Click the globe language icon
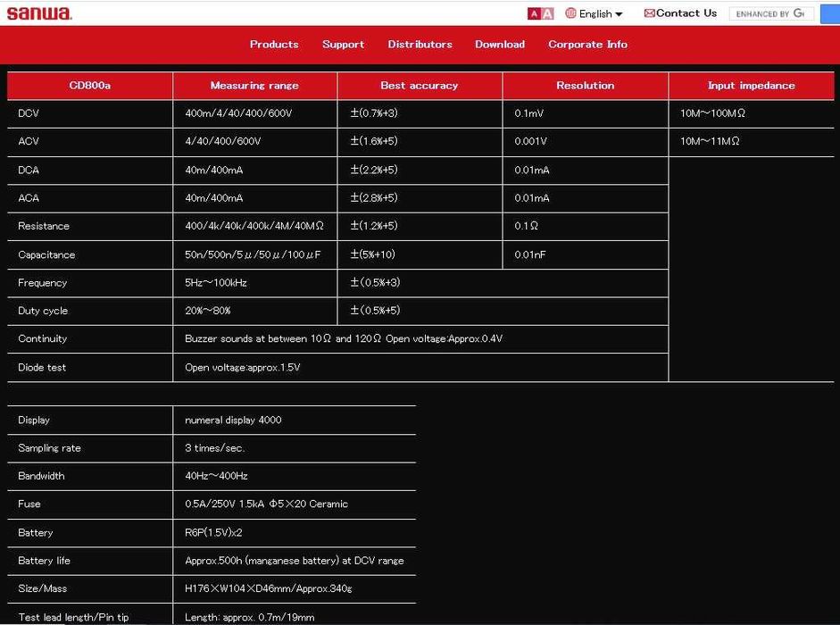840x625 pixels. (570, 13)
